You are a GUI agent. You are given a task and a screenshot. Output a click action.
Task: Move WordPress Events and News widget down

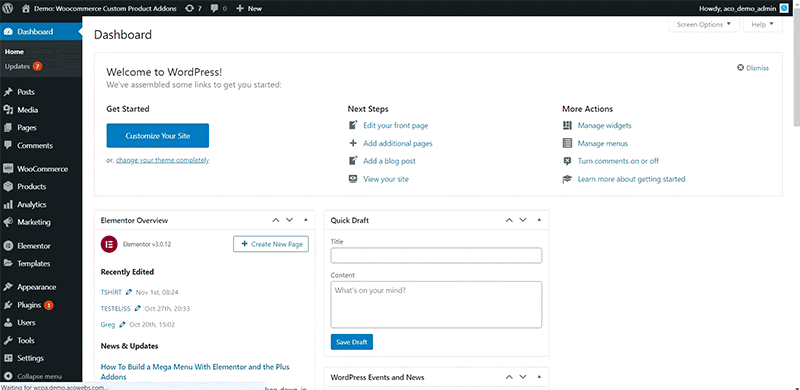click(522, 377)
